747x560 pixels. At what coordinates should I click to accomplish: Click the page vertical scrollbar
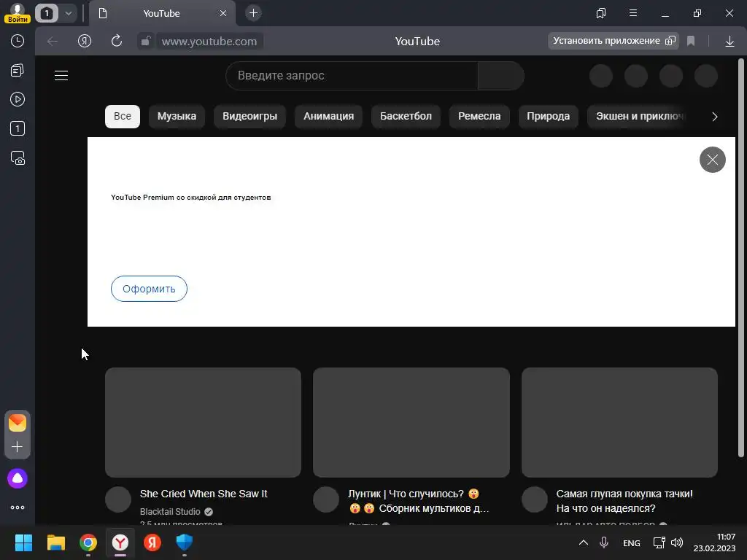740,257
